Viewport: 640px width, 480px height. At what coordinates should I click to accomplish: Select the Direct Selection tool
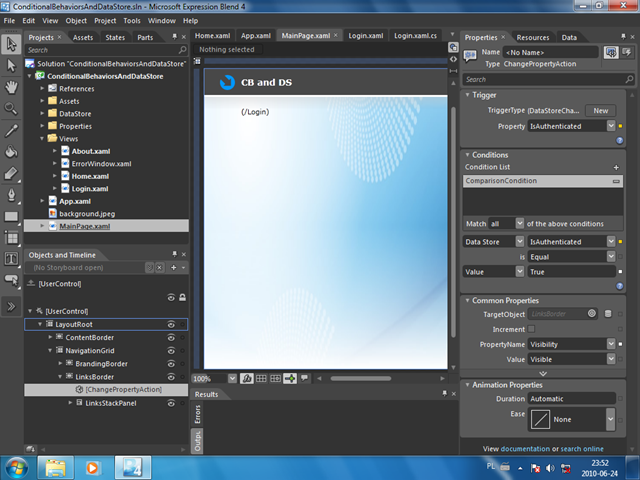coord(11,65)
